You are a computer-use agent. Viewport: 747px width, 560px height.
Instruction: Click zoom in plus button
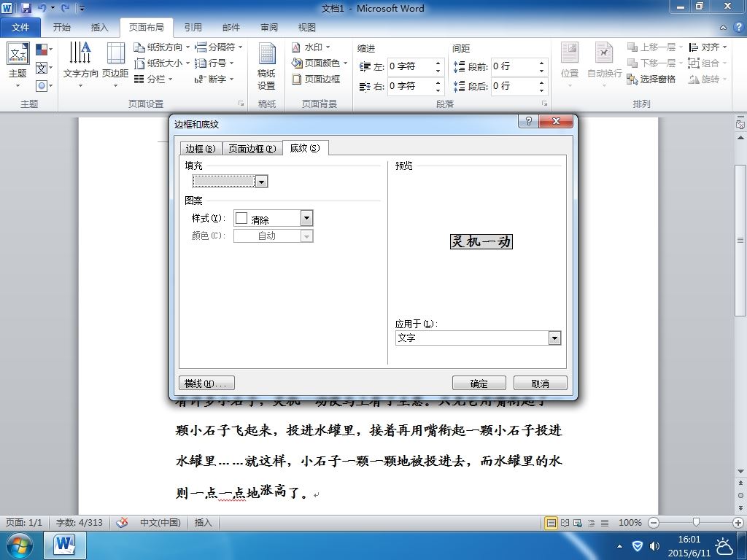(x=738, y=523)
